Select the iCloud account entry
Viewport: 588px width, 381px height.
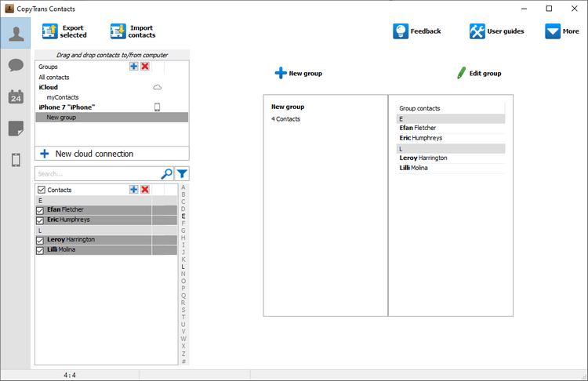tap(49, 87)
